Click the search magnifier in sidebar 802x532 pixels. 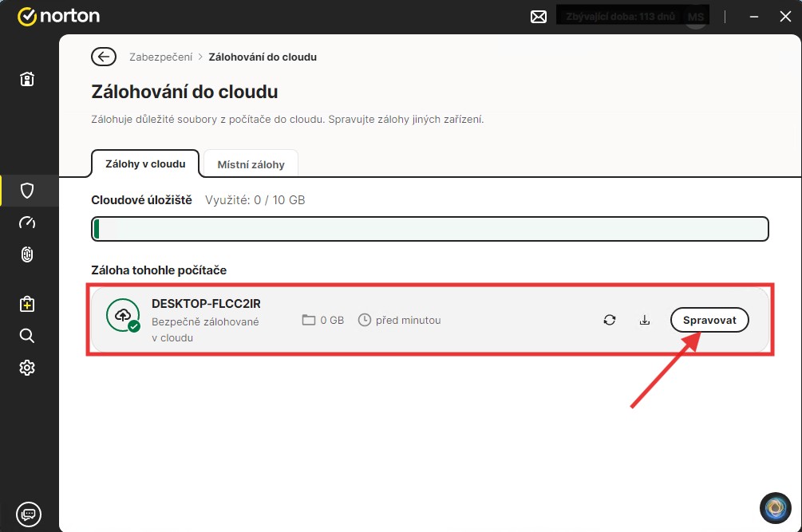pos(27,335)
